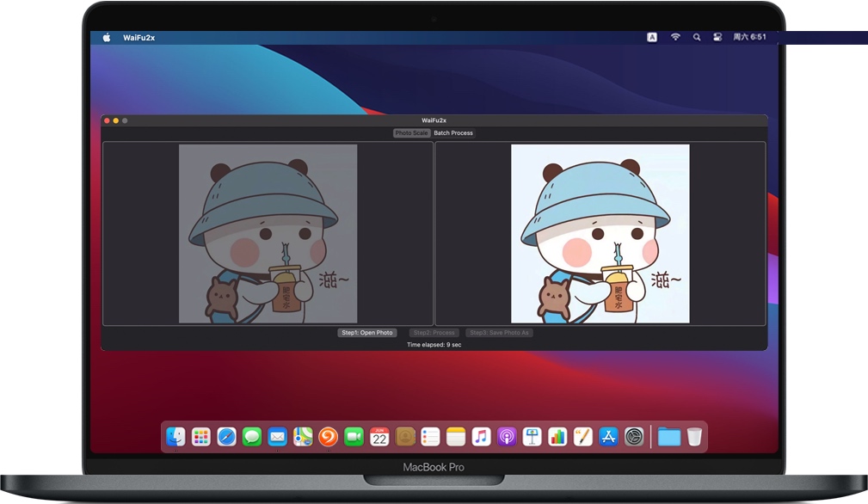Open the Mail app
868x504 pixels.
point(276,437)
